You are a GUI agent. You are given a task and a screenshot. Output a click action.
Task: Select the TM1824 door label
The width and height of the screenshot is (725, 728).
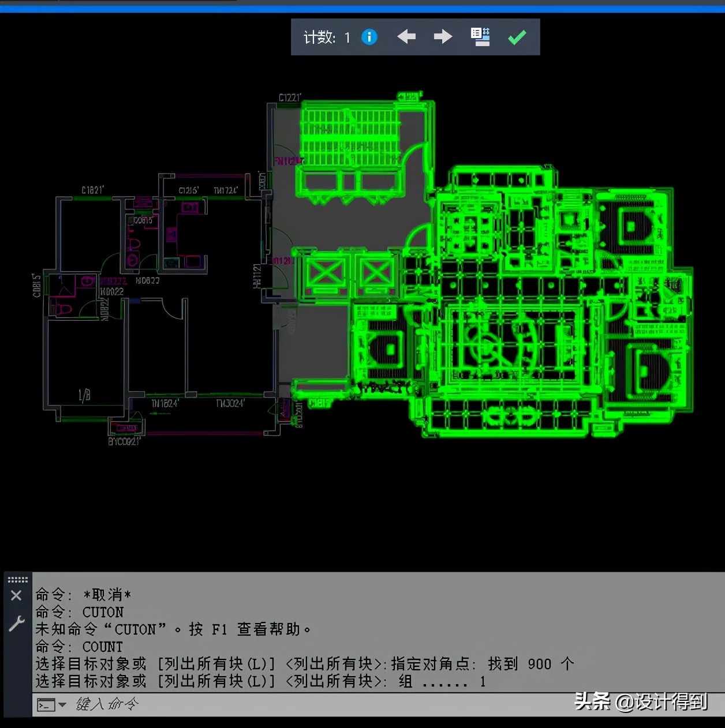click(165, 403)
